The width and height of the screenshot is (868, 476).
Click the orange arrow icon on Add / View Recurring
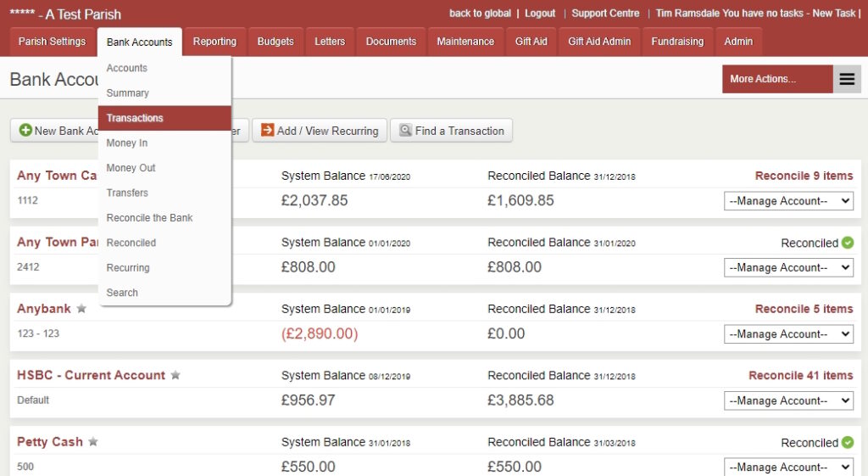(x=267, y=131)
